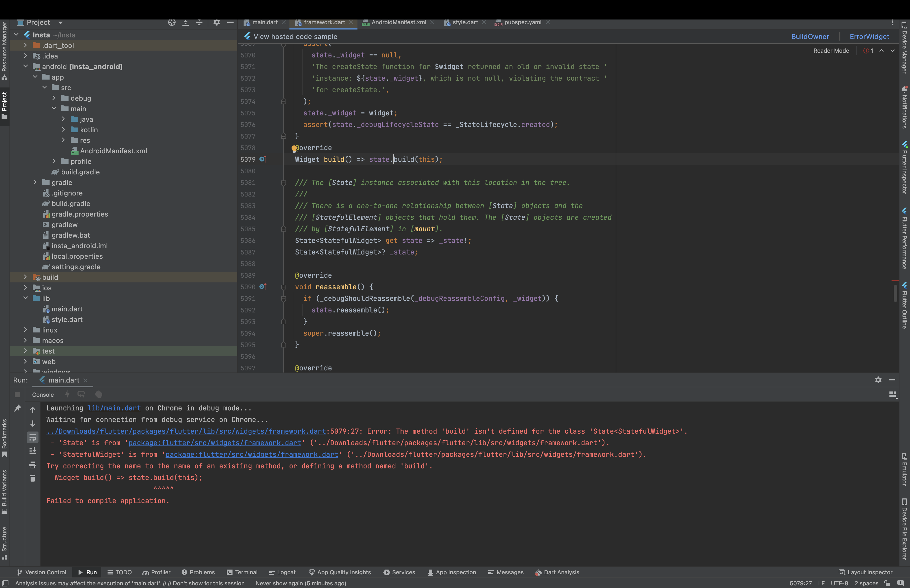Toggle the Build Variants tool window
Viewport: 910px width, 588px height.
click(x=4, y=492)
